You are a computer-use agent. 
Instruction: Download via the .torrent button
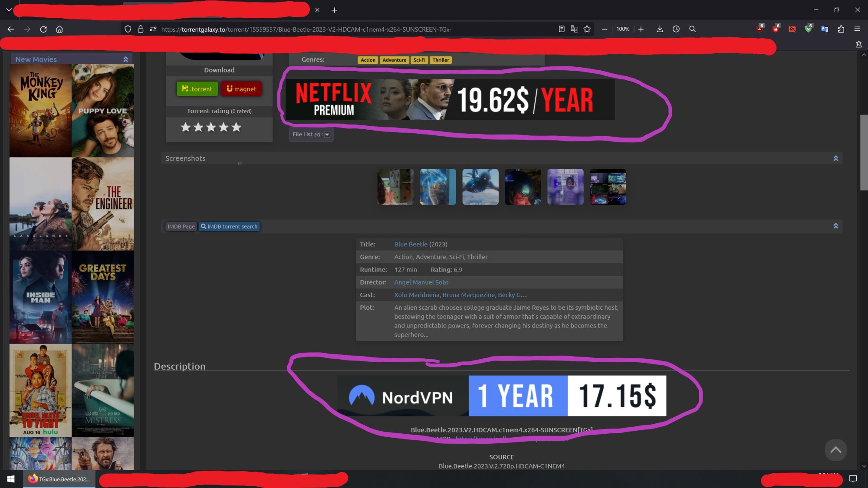197,89
